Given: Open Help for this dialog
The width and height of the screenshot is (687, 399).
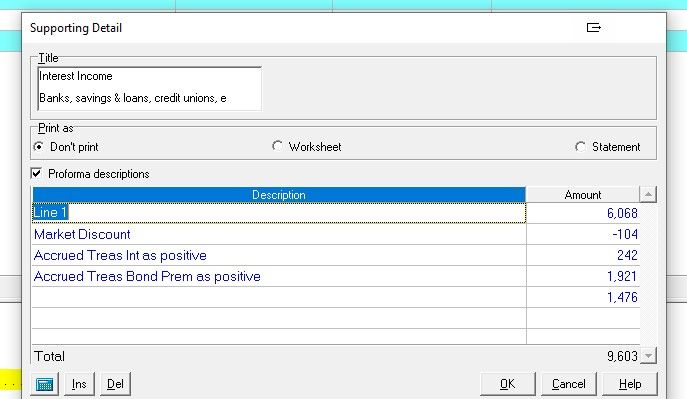Looking at the screenshot, I should 630,384.
